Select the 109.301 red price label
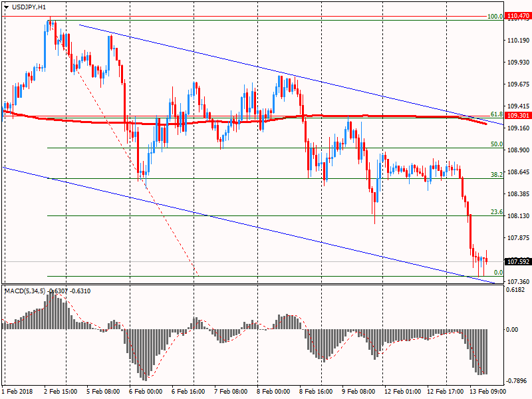 [x=518, y=115]
